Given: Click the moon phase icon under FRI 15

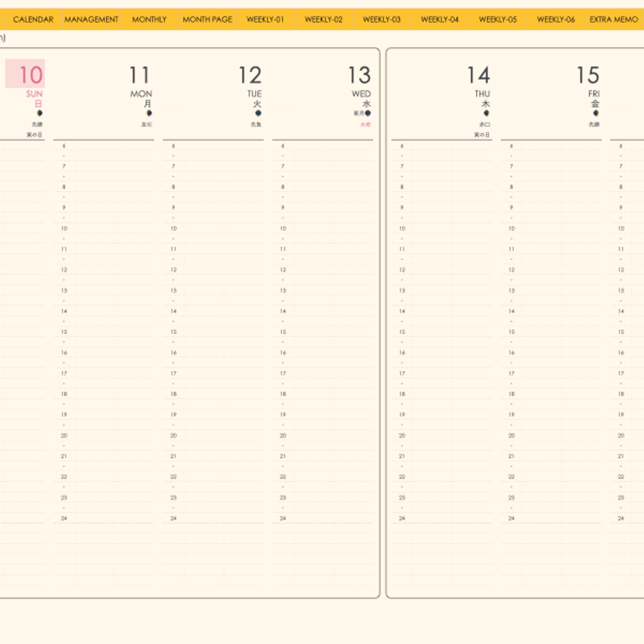Looking at the screenshot, I should (596, 113).
